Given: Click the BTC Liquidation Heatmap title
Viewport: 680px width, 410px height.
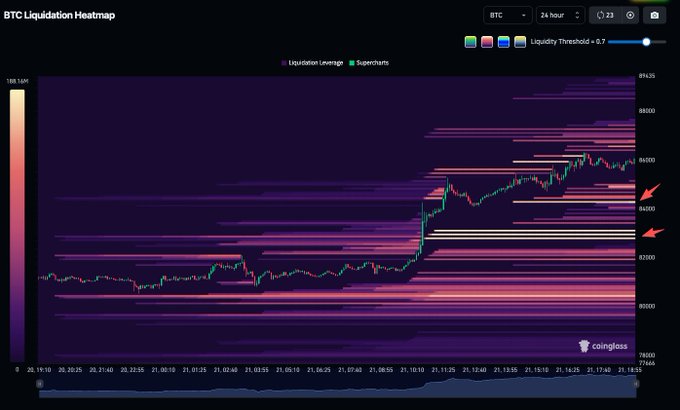Looking at the screenshot, I should tap(59, 15).
